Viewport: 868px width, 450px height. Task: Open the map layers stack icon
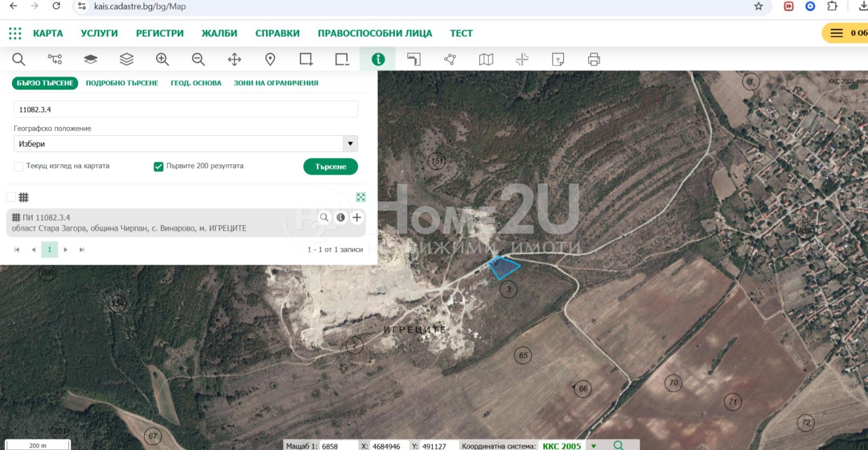pyautogui.click(x=126, y=59)
